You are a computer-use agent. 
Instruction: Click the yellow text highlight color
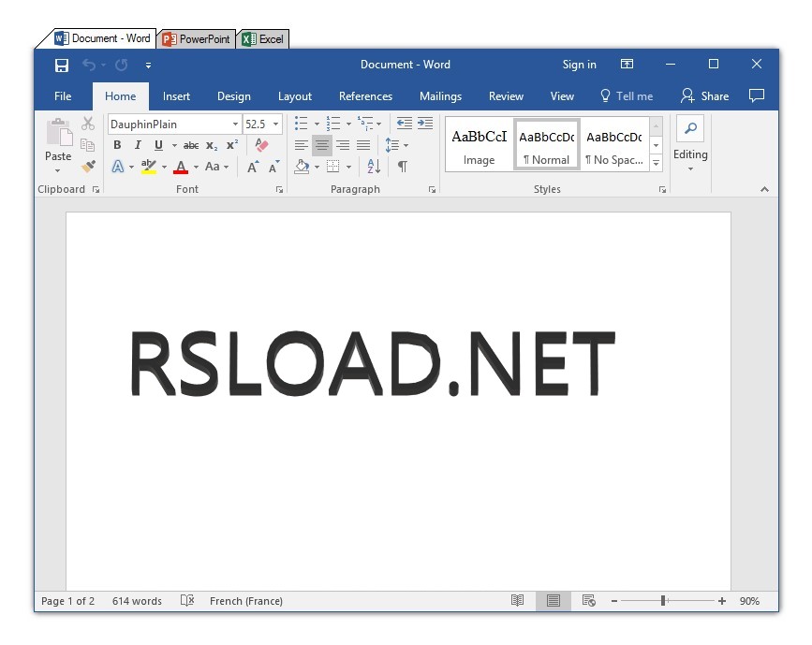click(x=149, y=172)
